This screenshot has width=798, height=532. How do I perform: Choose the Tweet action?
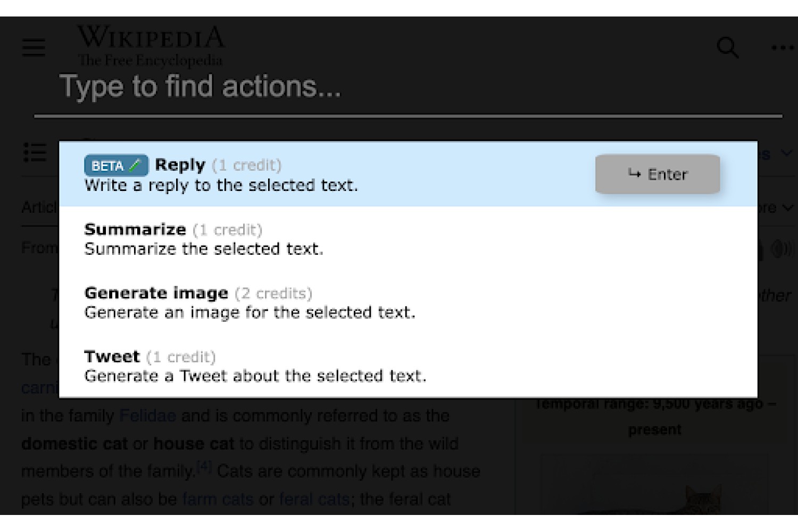click(408, 365)
